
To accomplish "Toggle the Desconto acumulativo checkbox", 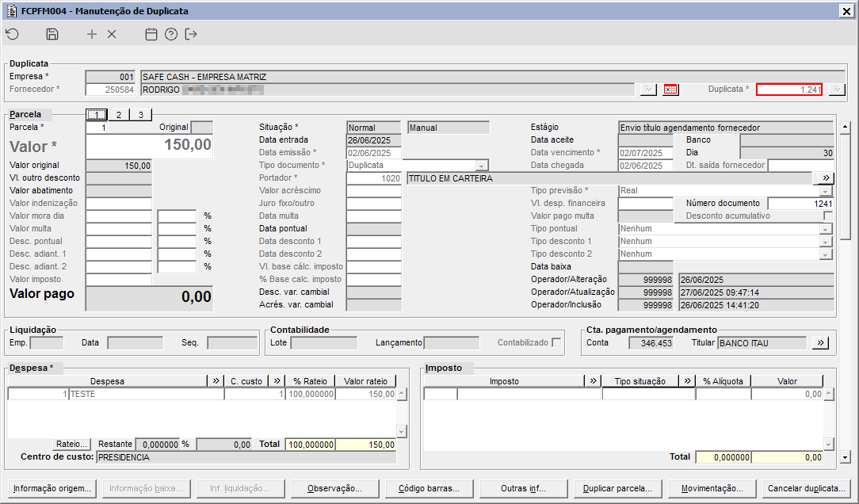I will pyautogui.click(x=828, y=216).
